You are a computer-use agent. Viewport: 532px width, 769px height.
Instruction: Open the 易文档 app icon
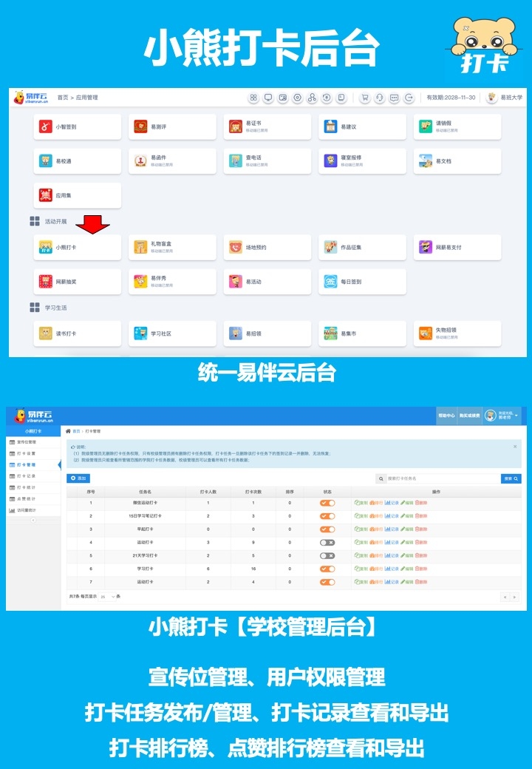425,161
